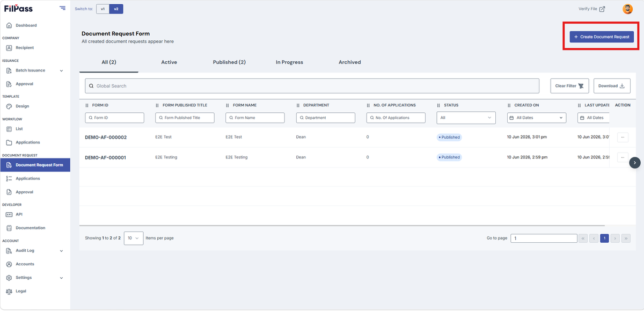
Task: Click the FORM PUBLISHED TITLE drag handle icon
Action: click(x=157, y=105)
